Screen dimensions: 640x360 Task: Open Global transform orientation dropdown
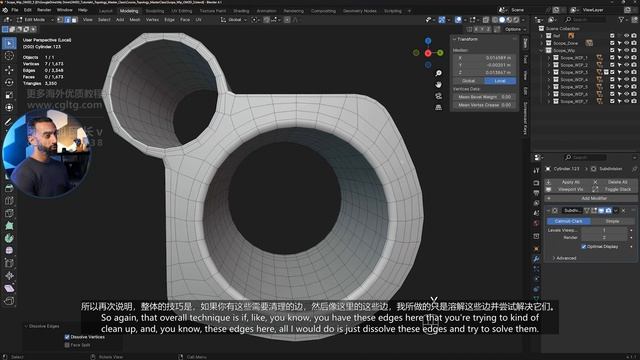pyautogui.click(x=234, y=20)
